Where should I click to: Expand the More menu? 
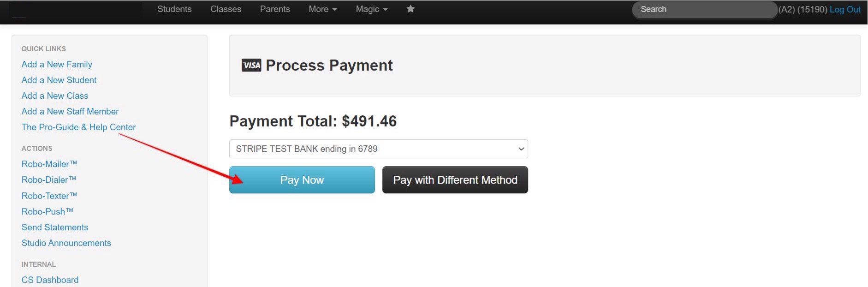click(322, 9)
